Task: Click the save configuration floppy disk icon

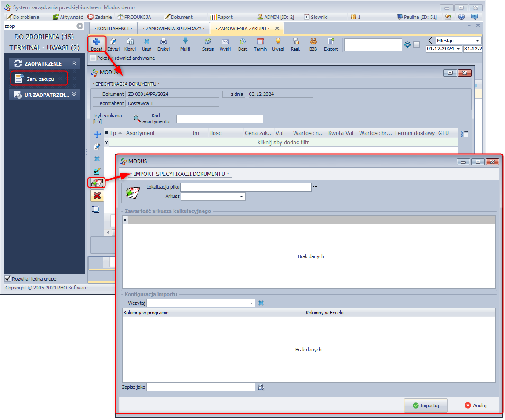Action: coord(261,387)
